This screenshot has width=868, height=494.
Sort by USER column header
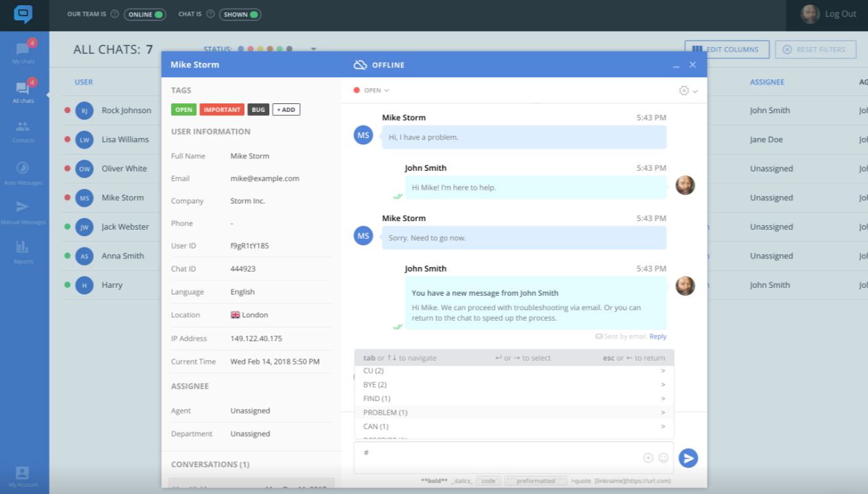click(x=84, y=82)
